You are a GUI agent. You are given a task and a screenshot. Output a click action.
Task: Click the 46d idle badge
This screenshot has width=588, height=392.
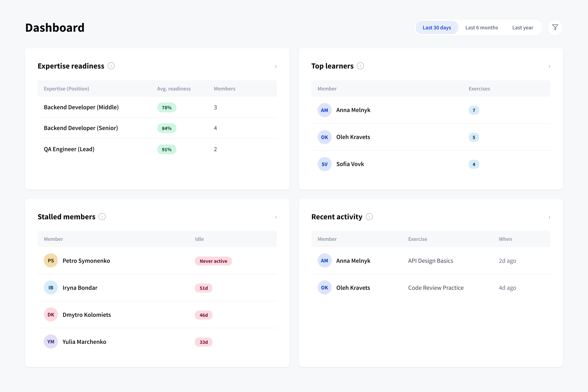pos(204,315)
